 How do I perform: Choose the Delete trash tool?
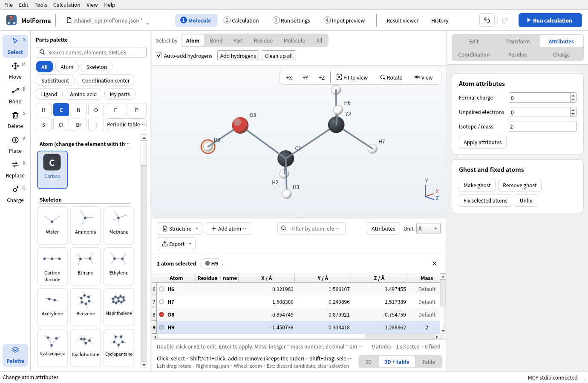point(15,120)
